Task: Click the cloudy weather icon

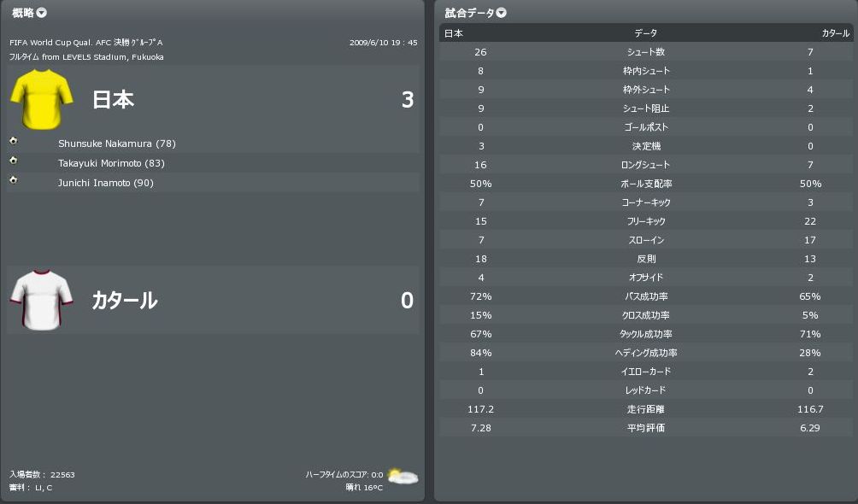Action: [x=402, y=477]
